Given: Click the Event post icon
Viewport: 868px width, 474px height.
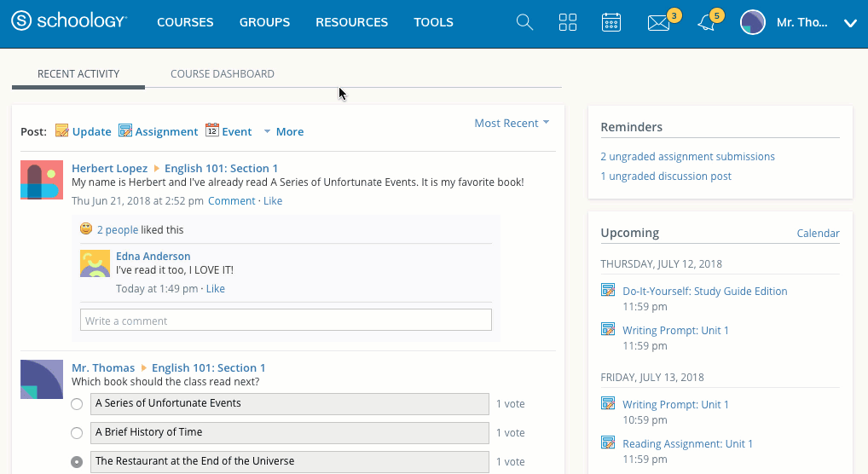Looking at the screenshot, I should click(x=212, y=131).
